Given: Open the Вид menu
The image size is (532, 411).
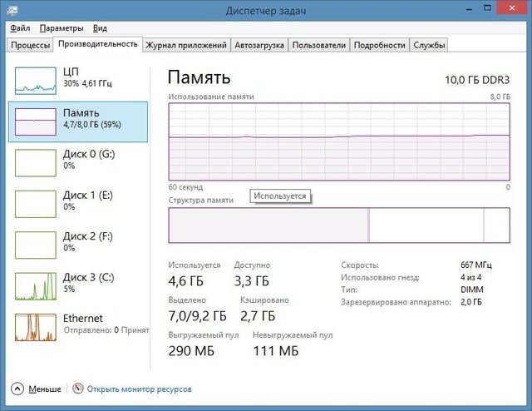Looking at the screenshot, I should click(x=100, y=27).
